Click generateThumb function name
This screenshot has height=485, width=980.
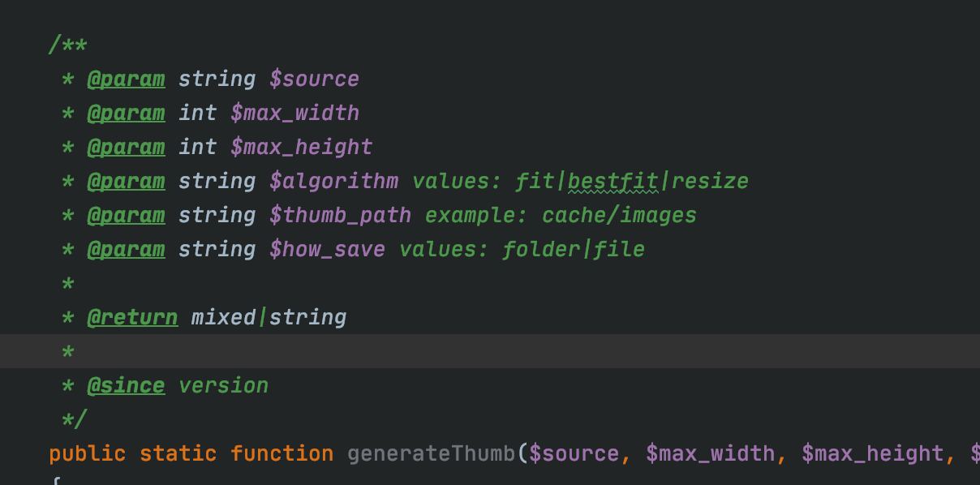click(x=431, y=454)
